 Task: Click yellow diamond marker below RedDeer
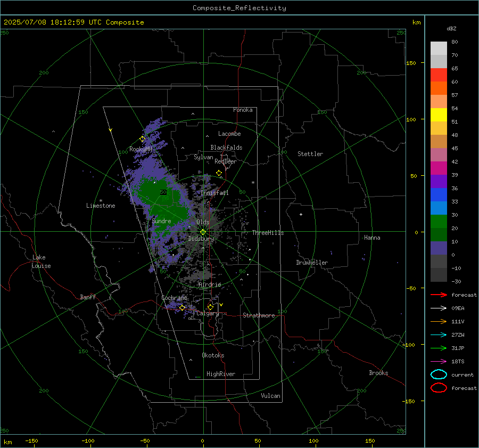tap(219, 173)
